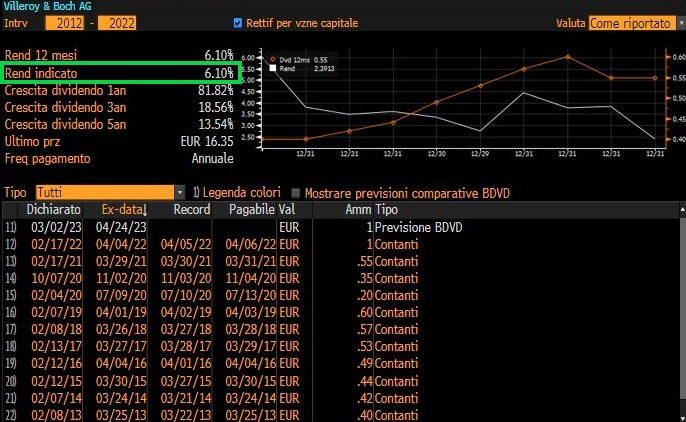Image resolution: width=686 pixels, height=422 pixels.
Task: Toggle Rettif per vzne capitale checkbox
Action: [238, 23]
